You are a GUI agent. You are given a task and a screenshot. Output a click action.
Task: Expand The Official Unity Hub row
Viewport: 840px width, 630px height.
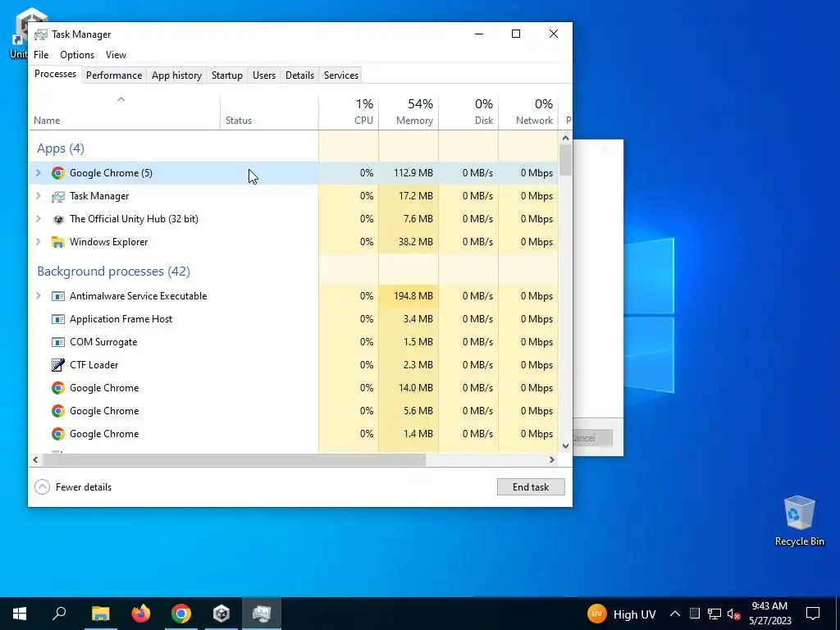coord(38,219)
